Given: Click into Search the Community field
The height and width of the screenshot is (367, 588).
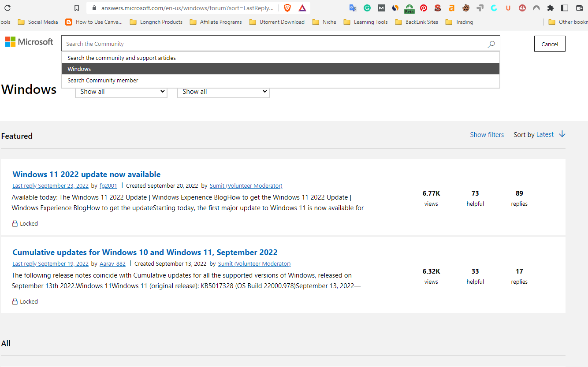Looking at the screenshot, I should 273,44.
